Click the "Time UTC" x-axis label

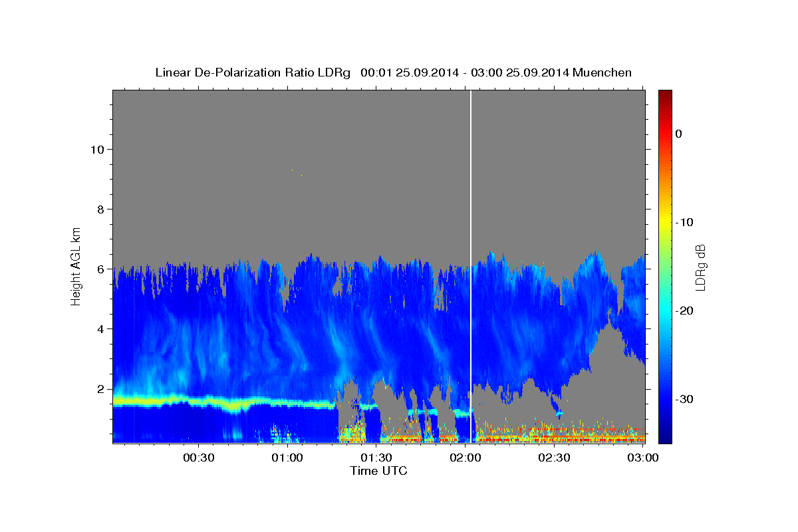tap(378, 471)
